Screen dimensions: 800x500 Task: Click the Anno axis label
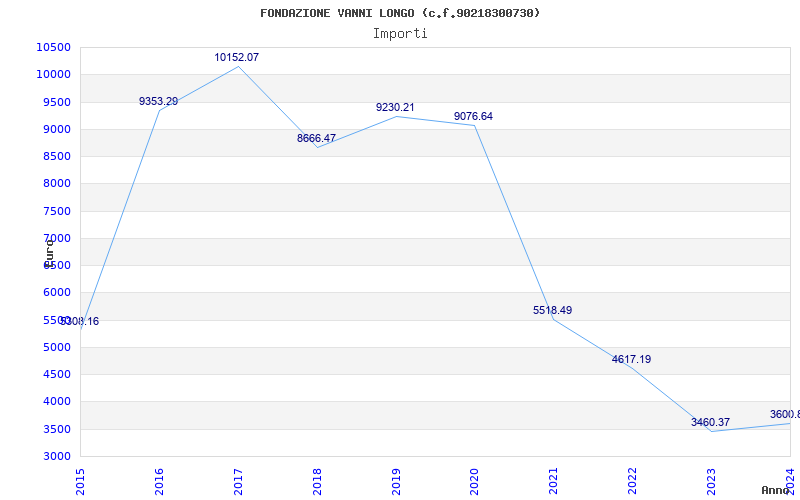[x=775, y=490]
